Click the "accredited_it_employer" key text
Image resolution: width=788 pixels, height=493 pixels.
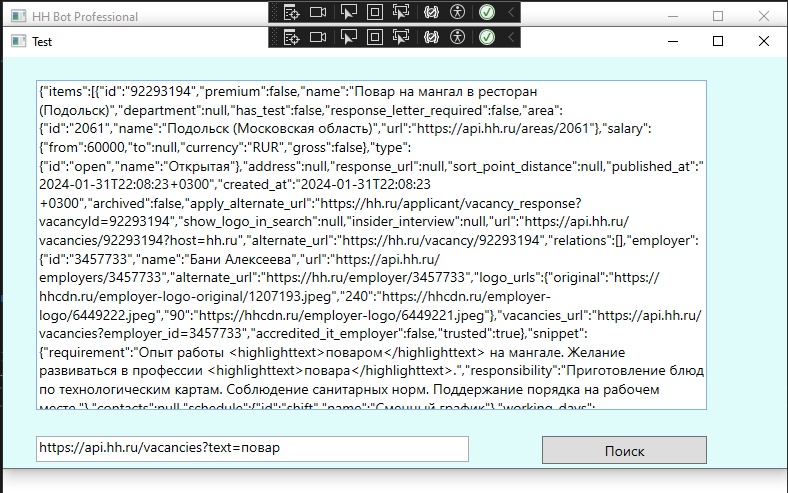click(327, 334)
